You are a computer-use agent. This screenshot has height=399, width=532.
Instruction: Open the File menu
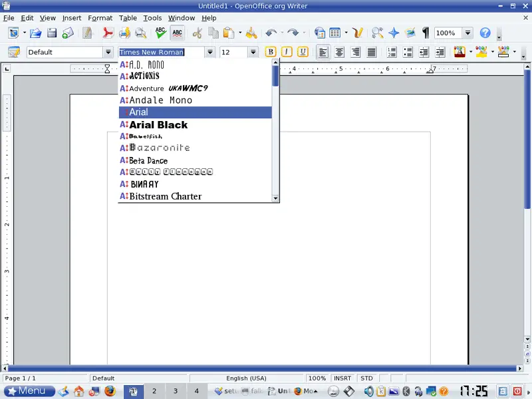coord(9,18)
